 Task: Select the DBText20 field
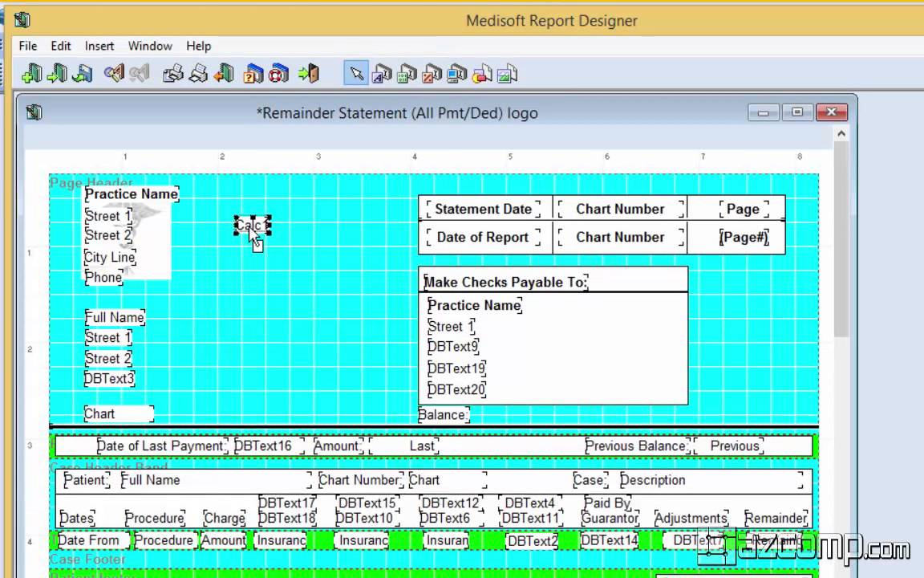pyautogui.click(x=456, y=389)
